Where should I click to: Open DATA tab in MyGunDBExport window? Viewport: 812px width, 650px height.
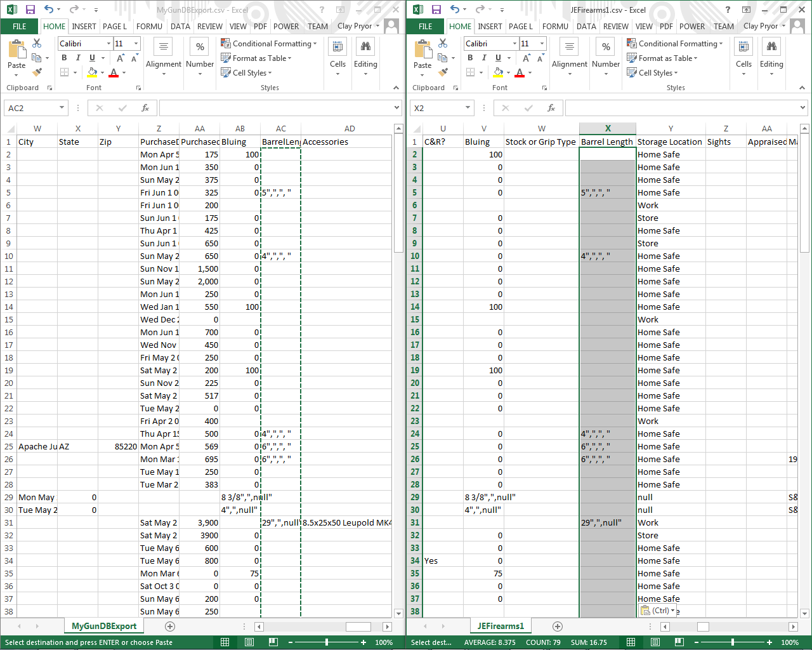pos(180,27)
